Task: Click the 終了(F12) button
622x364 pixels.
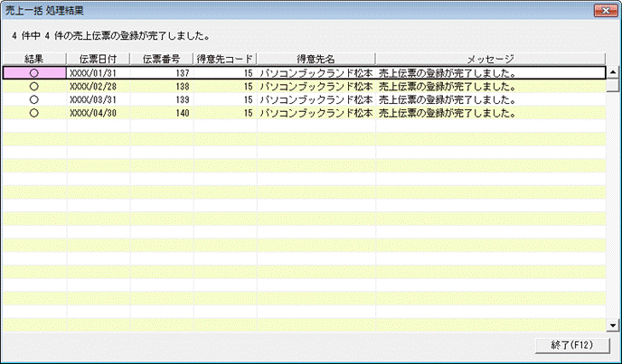Action: click(572, 345)
